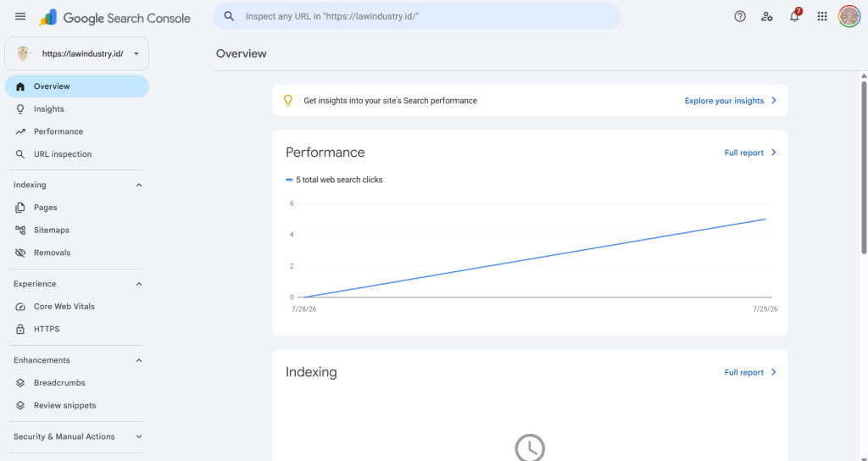
Task: Click the Pages document icon
Action: [20, 208]
